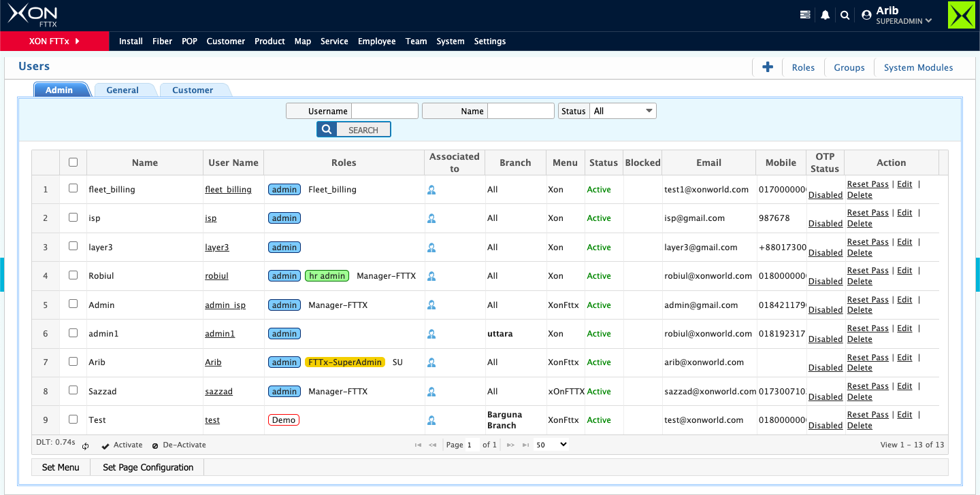Click the server list icon in header
Viewport: 980px width, 495px height.
(x=805, y=15)
